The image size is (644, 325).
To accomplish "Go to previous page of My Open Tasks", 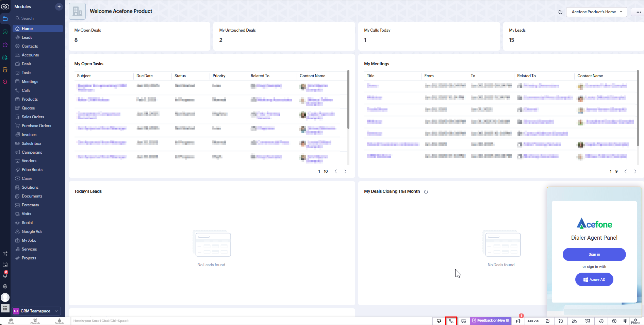I will pyautogui.click(x=336, y=171).
